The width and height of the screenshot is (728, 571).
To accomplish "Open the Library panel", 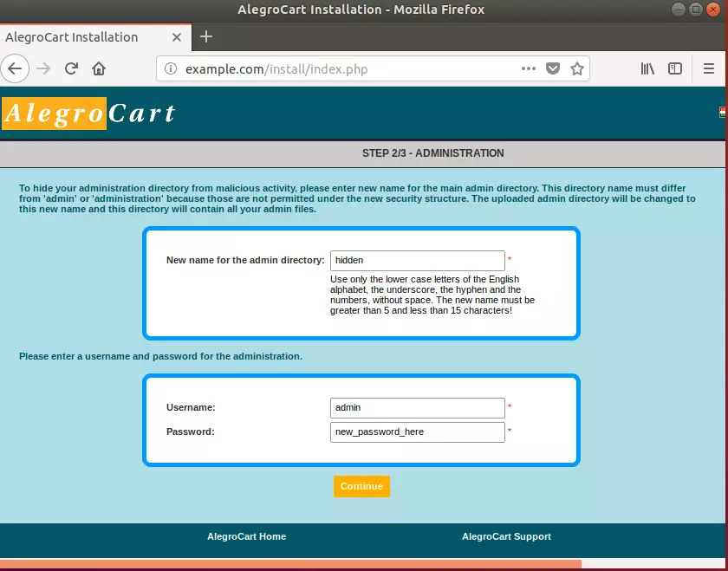I will (647, 68).
